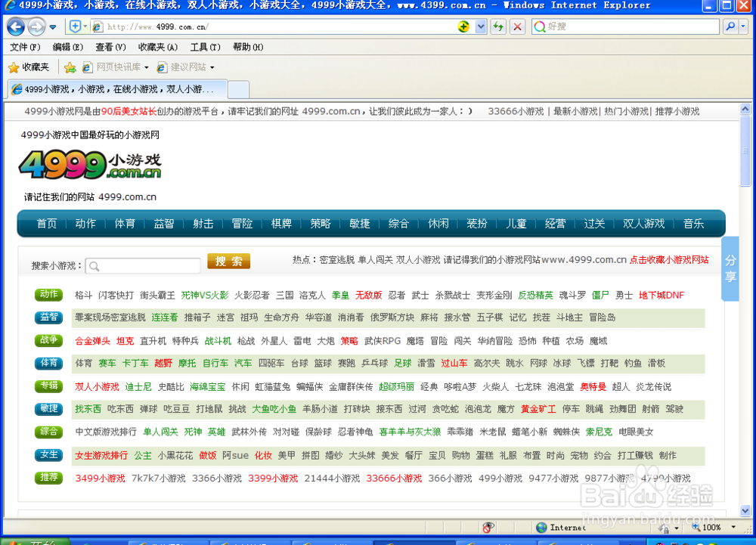
Task: Click the green 战争 category badge
Action: (x=48, y=340)
